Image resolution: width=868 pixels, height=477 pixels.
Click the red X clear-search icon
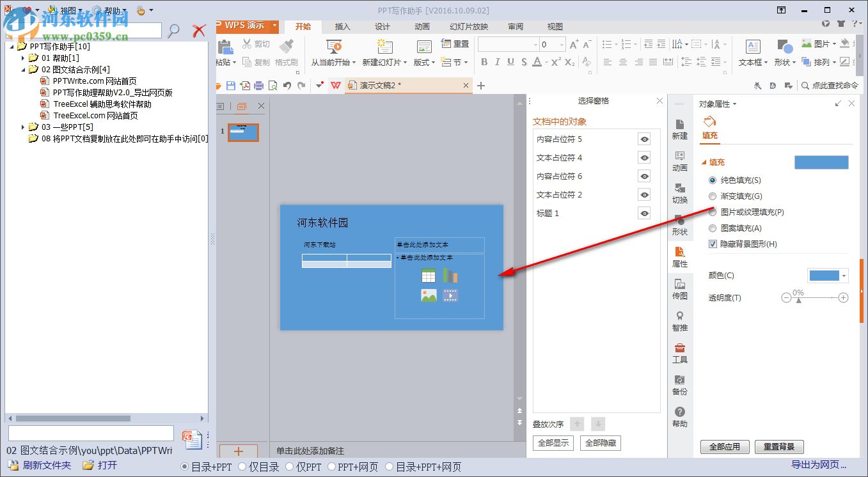200,31
